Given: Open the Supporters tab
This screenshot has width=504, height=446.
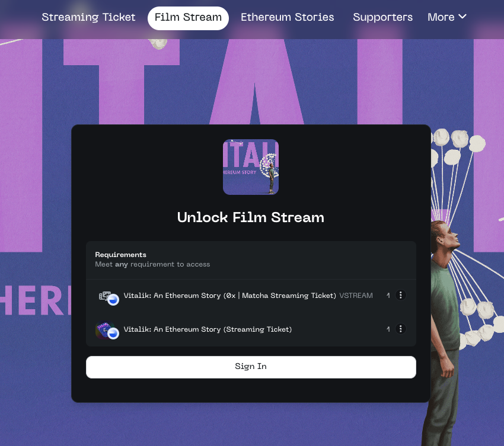Looking at the screenshot, I should [x=382, y=17].
